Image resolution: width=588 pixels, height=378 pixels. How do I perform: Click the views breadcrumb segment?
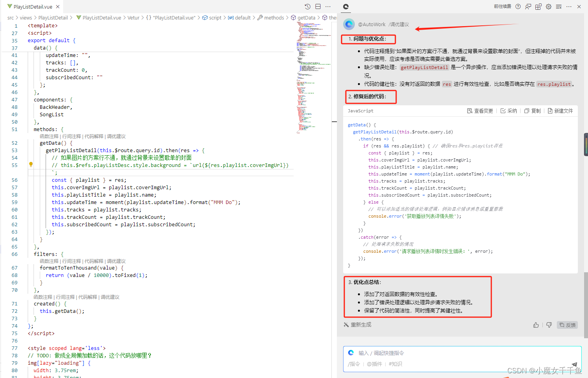click(26, 18)
